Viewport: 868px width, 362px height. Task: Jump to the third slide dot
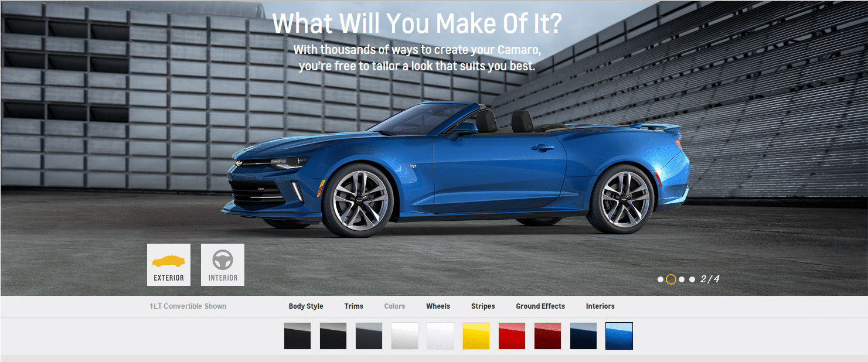point(682,279)
